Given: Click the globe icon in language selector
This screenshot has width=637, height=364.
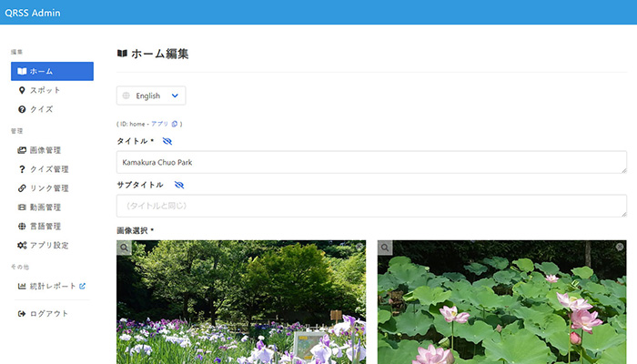Looking at the screenshot, I should pos(126,96).
